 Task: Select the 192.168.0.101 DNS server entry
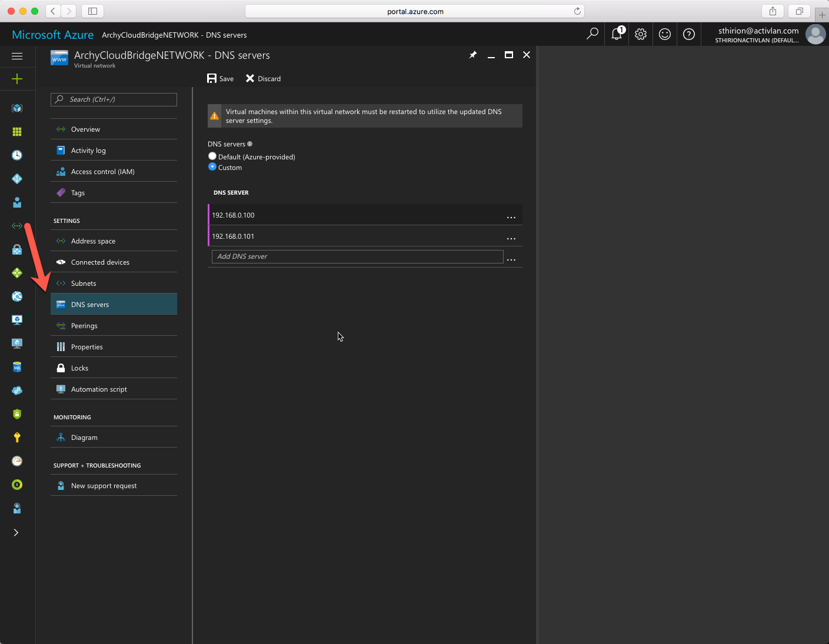click(x=365, y=236)
